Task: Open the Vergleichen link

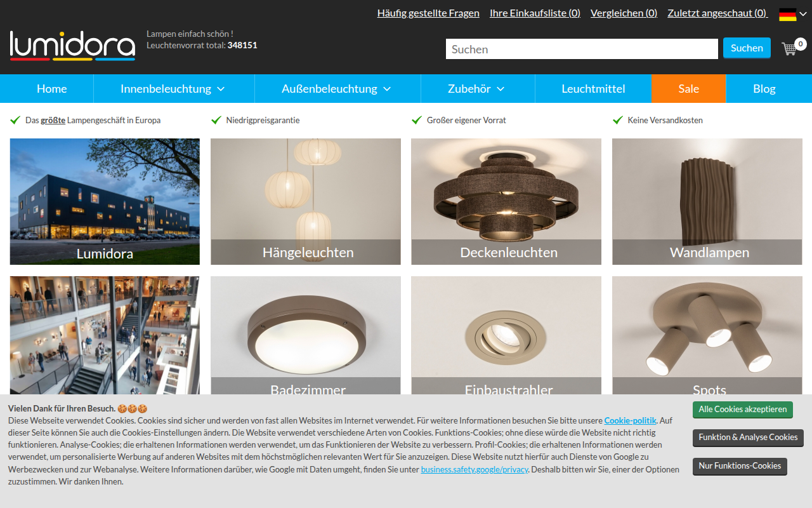Action: click(x=624, y=13)
